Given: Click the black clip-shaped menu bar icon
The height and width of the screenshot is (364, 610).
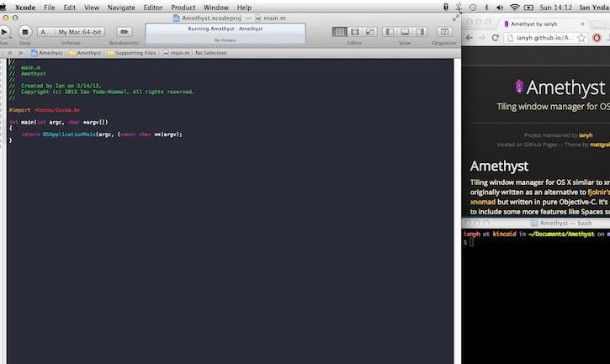Looking at the screenshot, I should pyautogui.click(x=446, y=7).
